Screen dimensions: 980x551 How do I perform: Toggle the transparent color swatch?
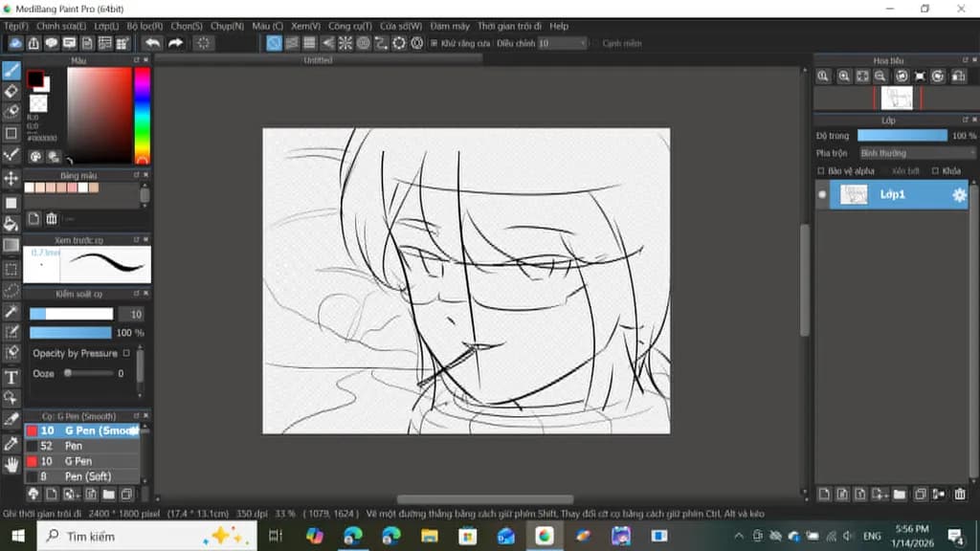point(38,102)
